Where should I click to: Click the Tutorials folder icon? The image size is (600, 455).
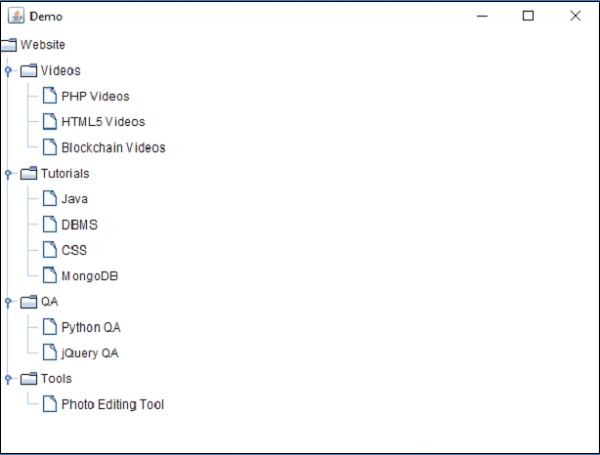point(28,174)
